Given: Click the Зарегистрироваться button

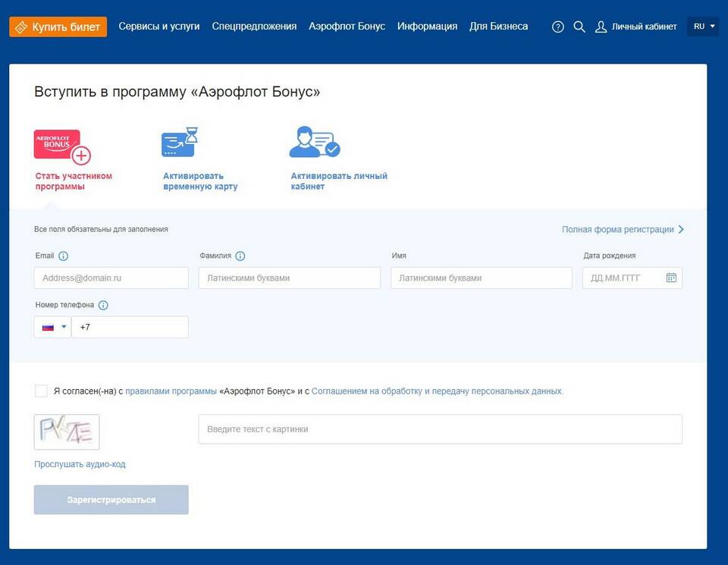Looking at the screenshot, I should (x=111, y=500).
